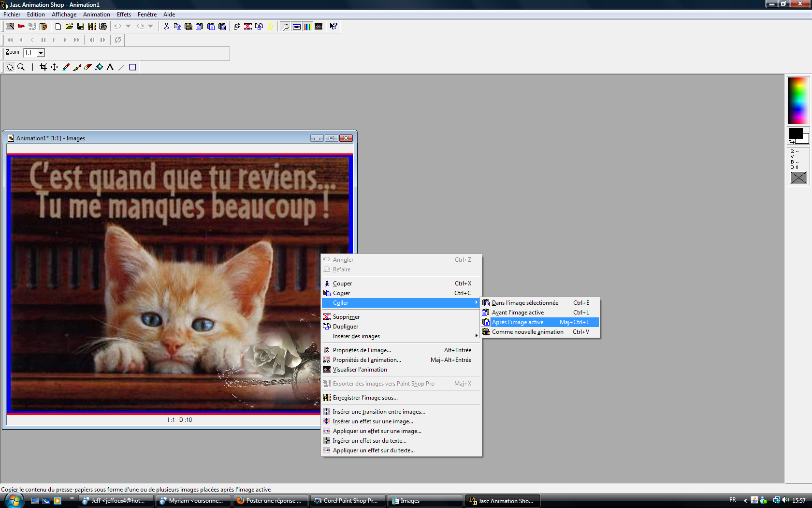The image size is (812, 508).
Task: Click the Save As floppy-with-frames icon
Action: (92, 26)
